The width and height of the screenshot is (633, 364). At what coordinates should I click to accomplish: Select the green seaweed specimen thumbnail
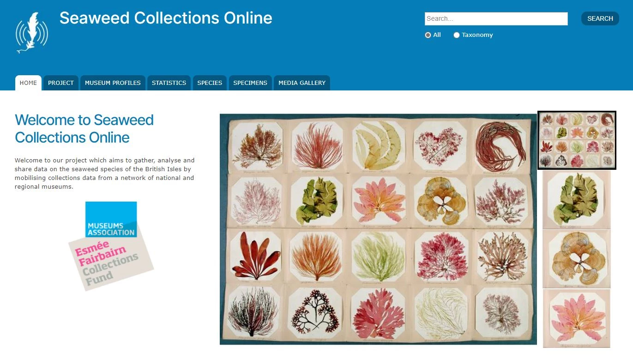[577, 200]
